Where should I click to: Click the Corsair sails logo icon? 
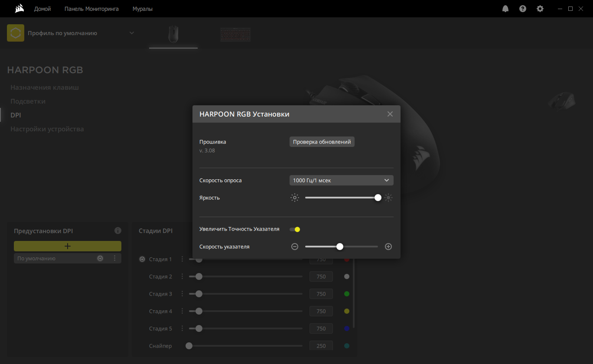point(19,9)
